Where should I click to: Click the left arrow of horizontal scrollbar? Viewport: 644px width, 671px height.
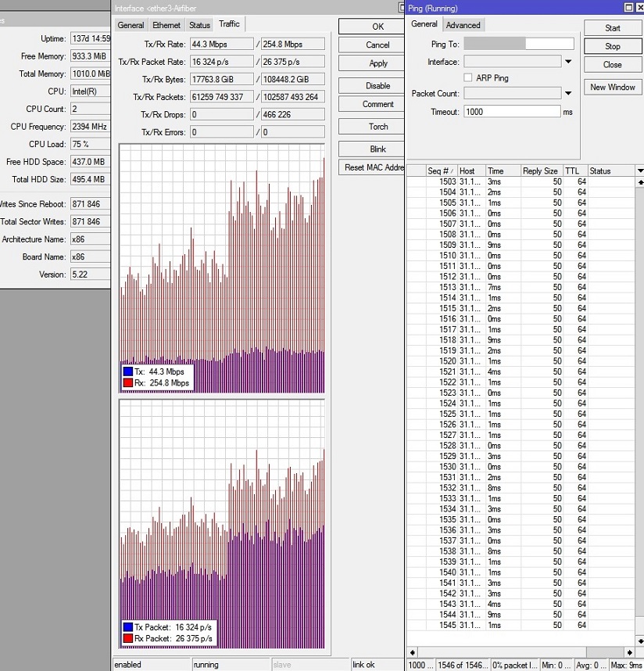click(x=412, y=652)
